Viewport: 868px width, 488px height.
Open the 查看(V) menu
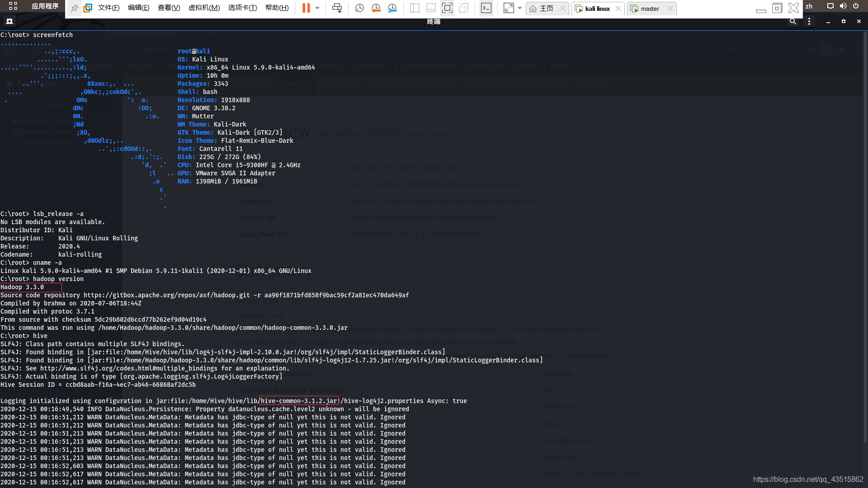coord(169,8)
